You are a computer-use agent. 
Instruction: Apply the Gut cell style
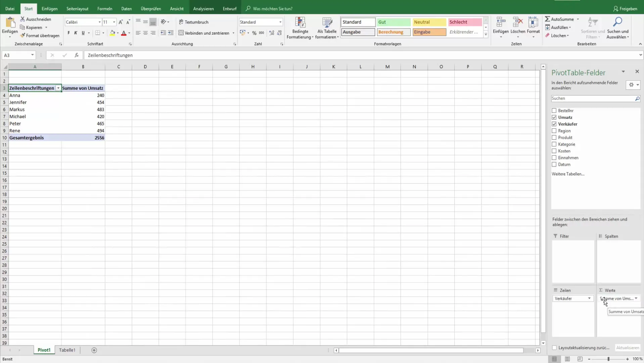(x=394, y=22)
